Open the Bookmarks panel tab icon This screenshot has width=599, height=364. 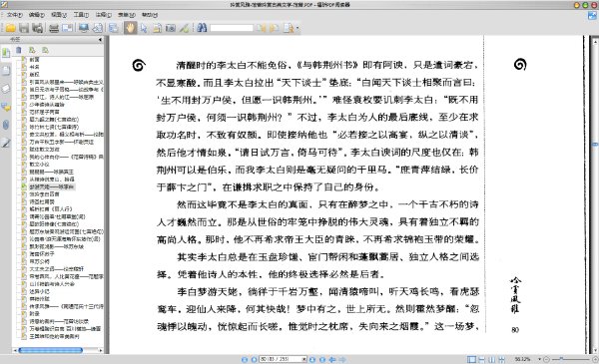6,53
